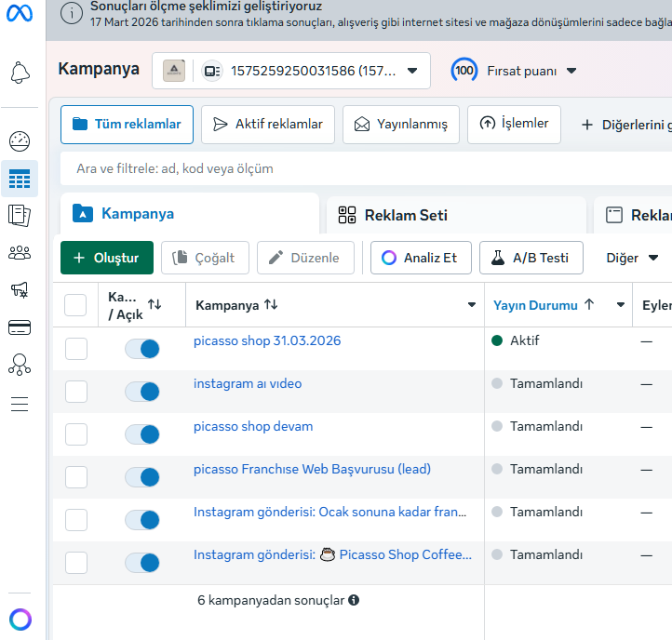This screenshot has height=640, width=672.
Task: Open the Diğer dropdown menu
Action: click(632, 258)
